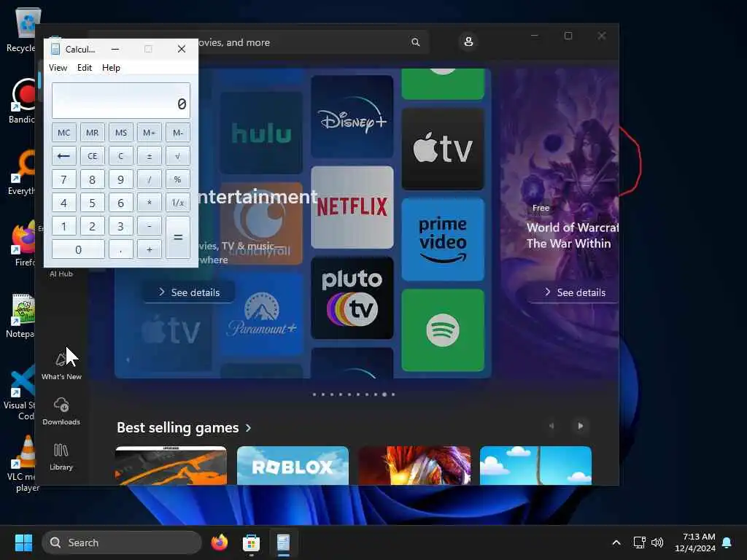
Task: Open Downloads in Store sidebar
Action: [61, 411]
